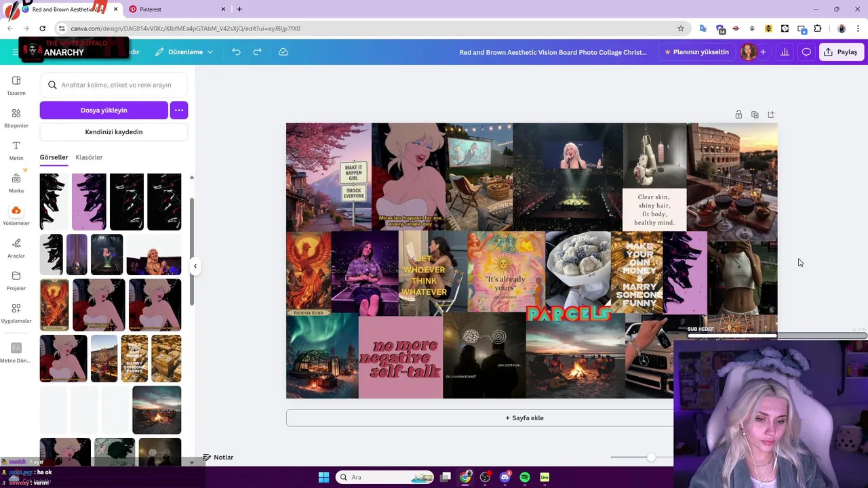Open the Bileşenler elements panel
This screenshot has height=488, width=868.
click(16, 118)
